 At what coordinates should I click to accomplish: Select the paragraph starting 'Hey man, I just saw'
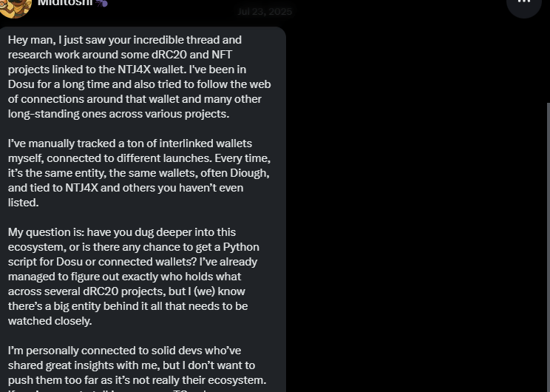pos(140,77)
